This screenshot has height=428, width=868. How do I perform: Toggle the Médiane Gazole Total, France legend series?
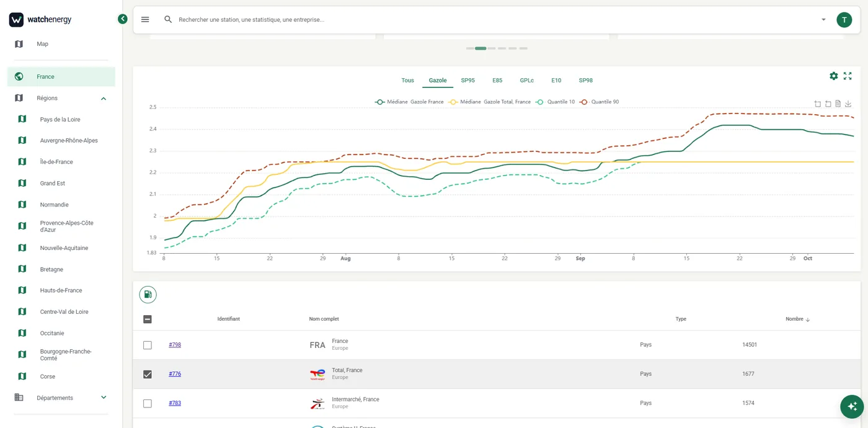pos(490,102)
